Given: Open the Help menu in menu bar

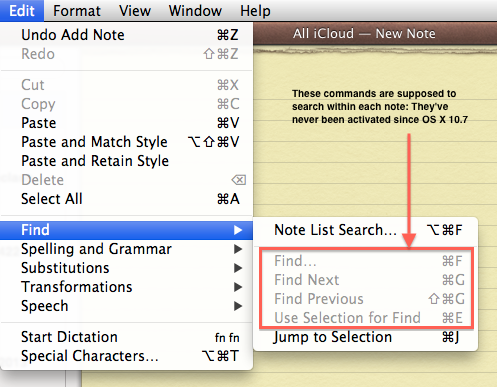Looking at the screenshot, I should click(x=255, y=11).
